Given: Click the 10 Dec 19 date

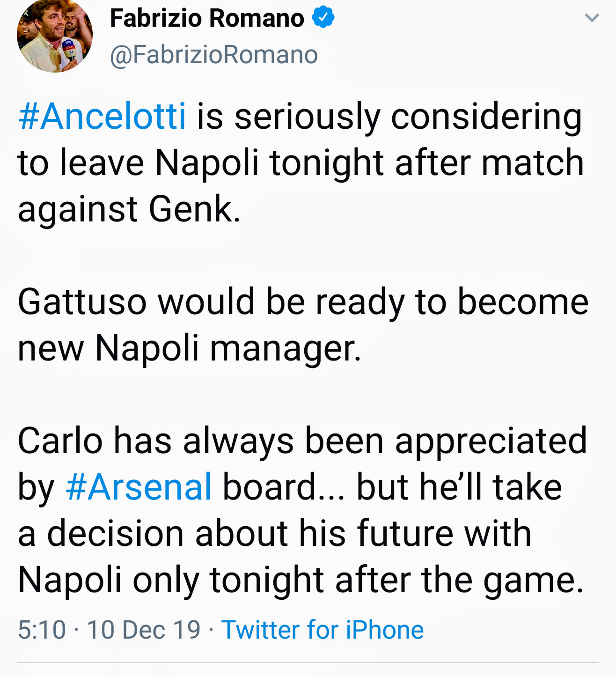Looking at the screenshot, I should point(143,629).
